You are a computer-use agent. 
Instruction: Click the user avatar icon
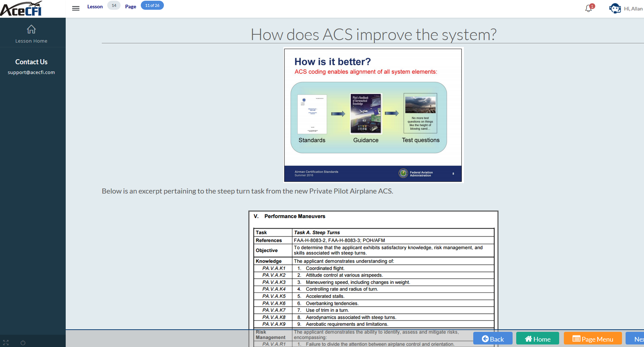[x=615, y=8]
